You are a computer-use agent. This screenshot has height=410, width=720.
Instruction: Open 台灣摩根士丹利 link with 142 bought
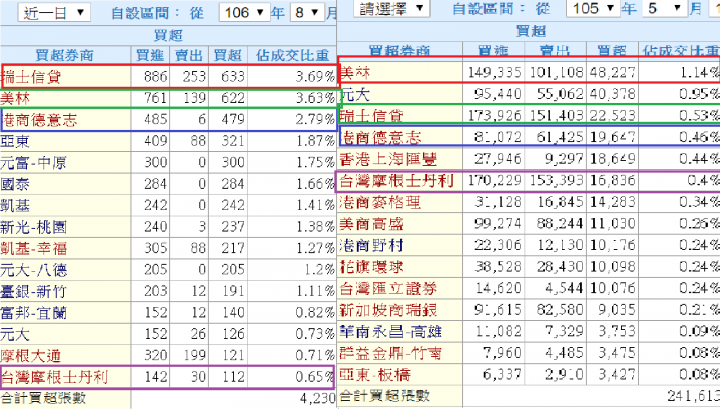[54, 377]
